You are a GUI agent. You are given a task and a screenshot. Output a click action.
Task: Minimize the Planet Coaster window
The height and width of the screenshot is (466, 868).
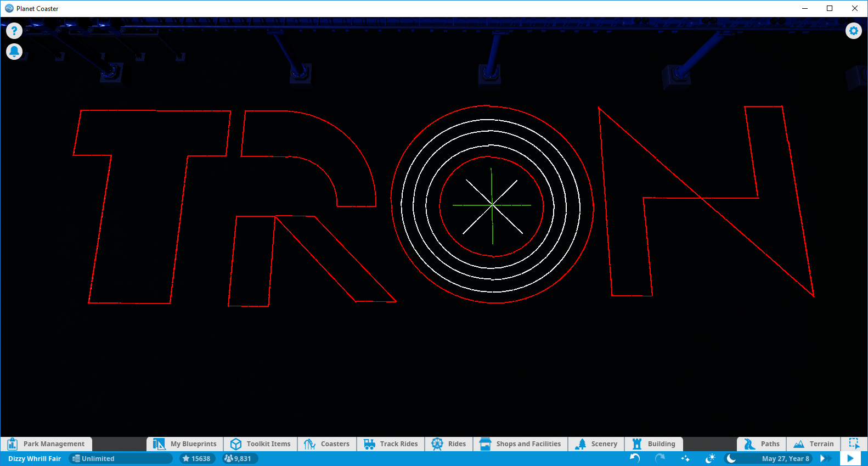(x=805, y=8)
